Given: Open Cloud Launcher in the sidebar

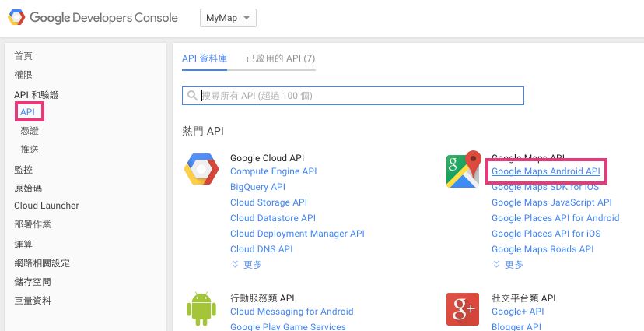Looking at the screenshot, I should click(x=47, y=206).
